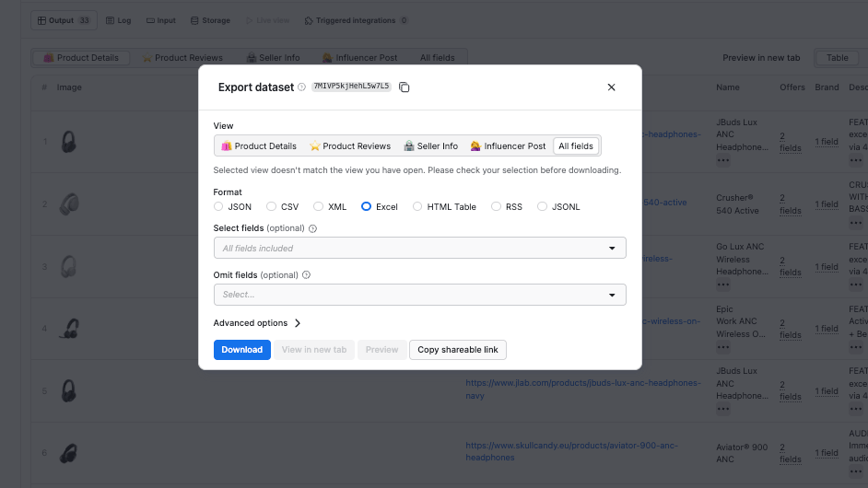Click the dataset ID 7MIVP5kjHehL5w7L5
The width and height of the screenshot is (868, 488).
pos(351,87)
